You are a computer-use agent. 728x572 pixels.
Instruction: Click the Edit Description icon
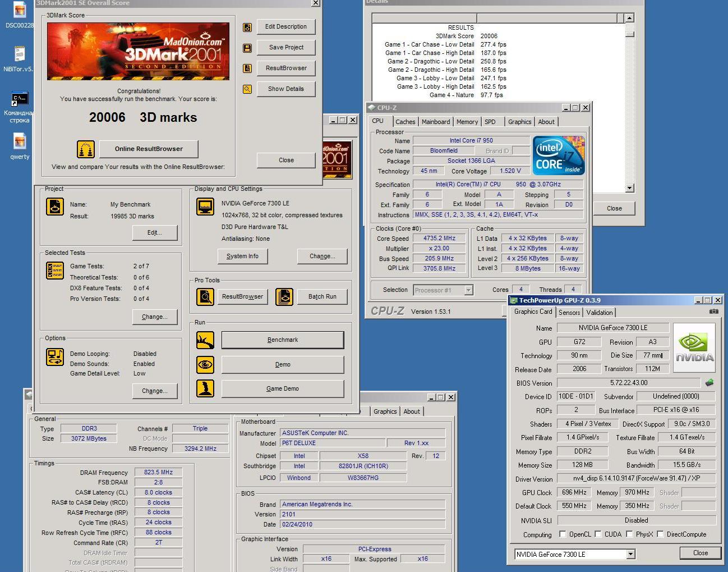(x=247, y=27)
